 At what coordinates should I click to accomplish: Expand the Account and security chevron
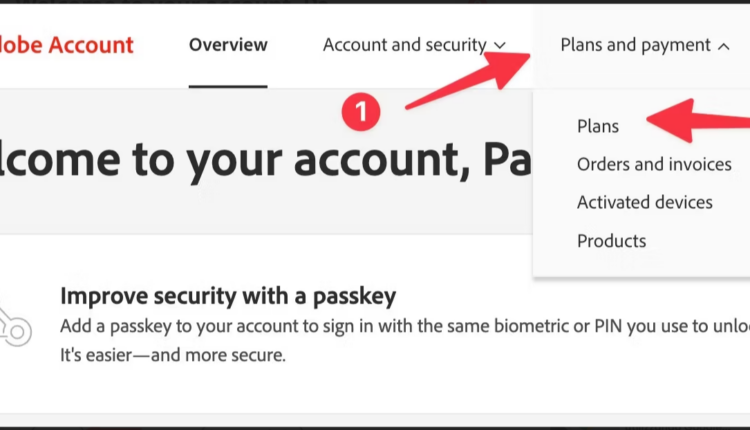(500, 46)
